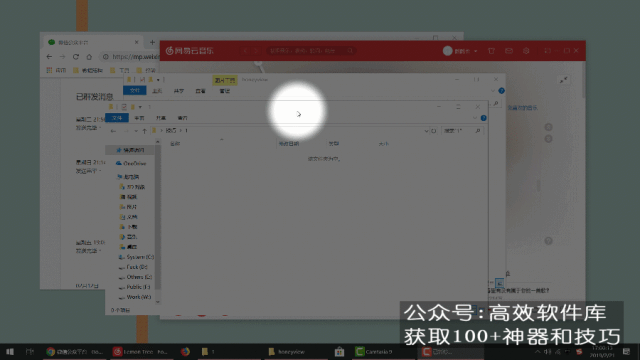The image size is (640, 360).
Task: Select Work (W:) drive in navigation pane
Action: (135, 297)
